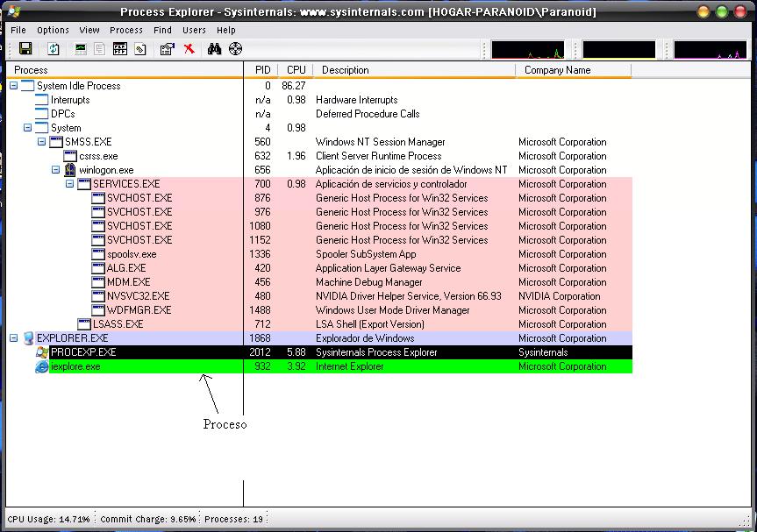757x532 pixels.
Task: Click the red X Kill Process icon
Action: (189, 49)
